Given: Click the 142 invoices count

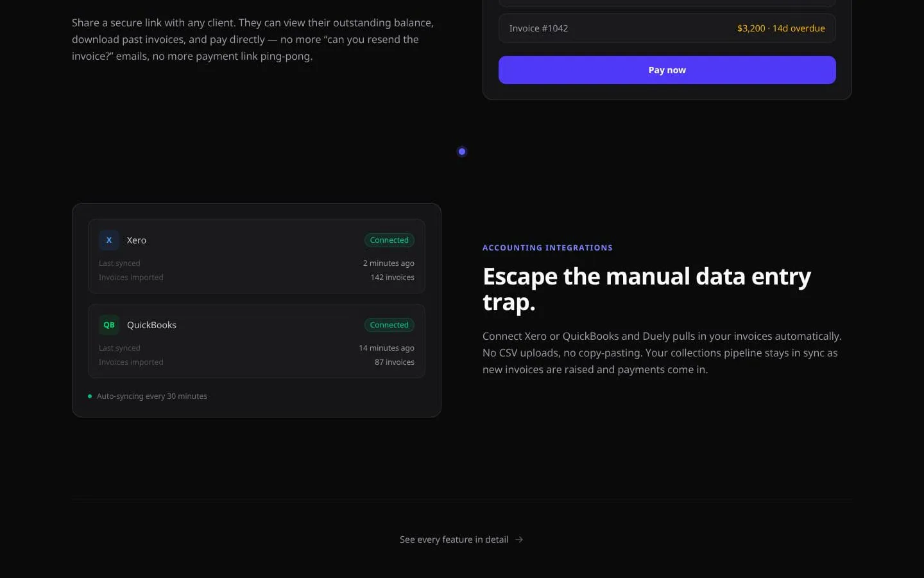Looking at the screenshot, I should [392, 277].
